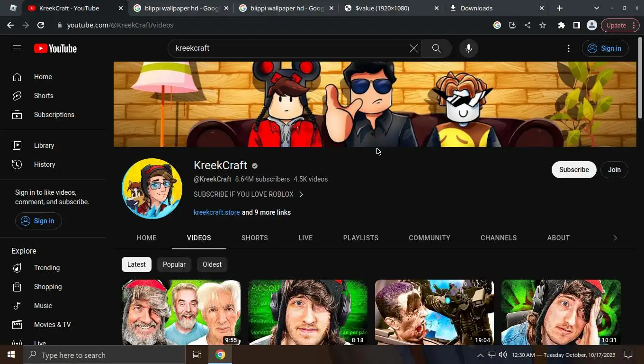Open the Chrome tab search dropdown
The image size is (644, 364).
(596, 8)
